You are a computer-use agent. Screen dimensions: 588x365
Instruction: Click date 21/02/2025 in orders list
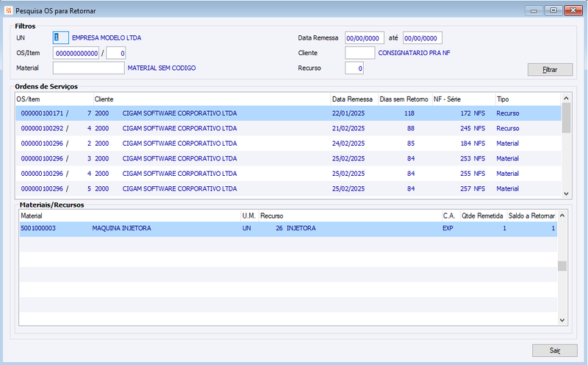pos(348,129)
